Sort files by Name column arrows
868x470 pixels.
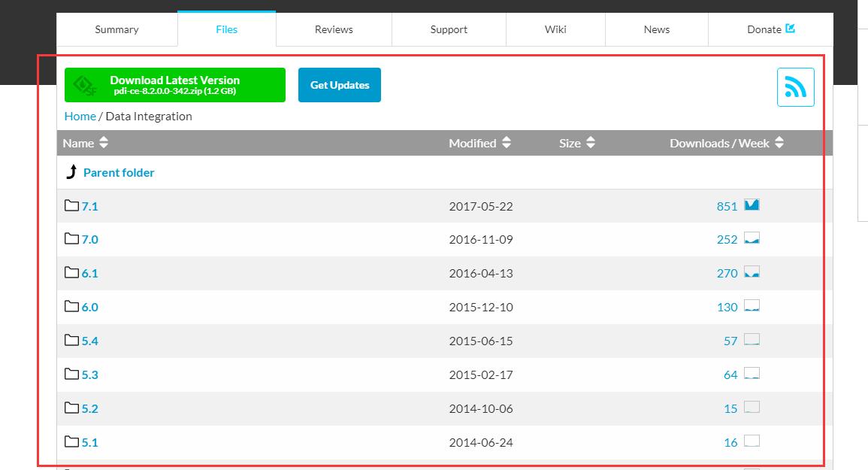pyautogui.click(x=104, y=143)
